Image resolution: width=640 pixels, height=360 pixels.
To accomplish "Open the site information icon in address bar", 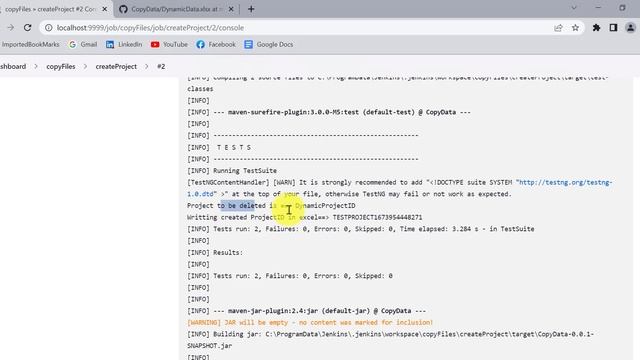I will pyautogui.click(x=49, y=28).
